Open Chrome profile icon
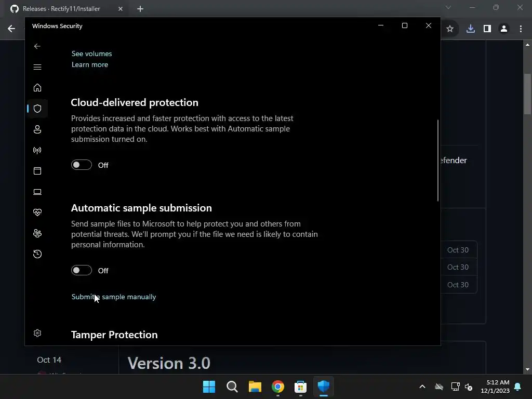The height and width of the screenshot is (399, 532). click(504, 29)
